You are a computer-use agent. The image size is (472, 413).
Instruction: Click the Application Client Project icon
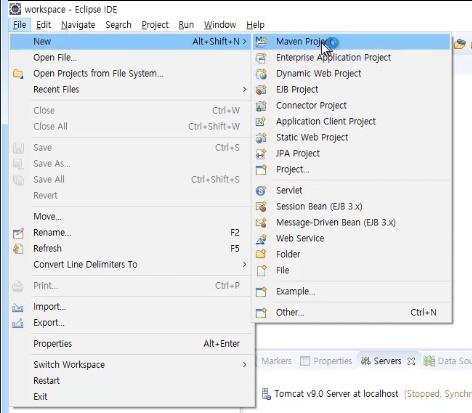click(x=261, y=122)
